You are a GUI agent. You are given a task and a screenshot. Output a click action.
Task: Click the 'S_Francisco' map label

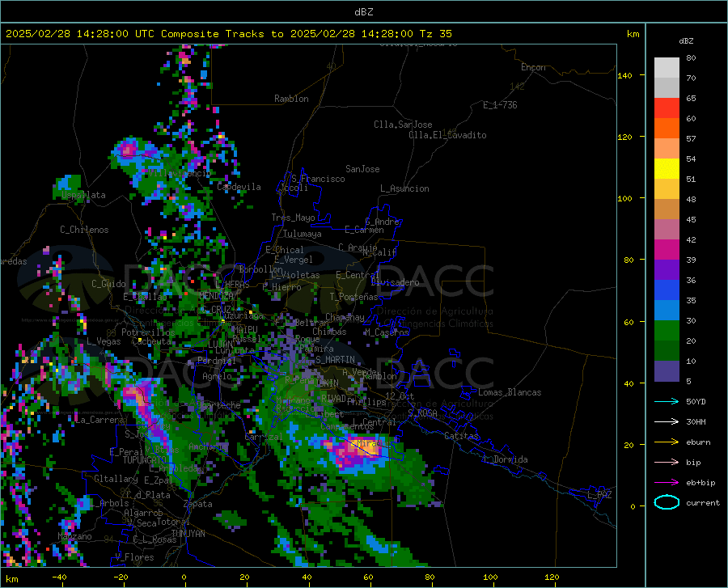pos(318,179)
